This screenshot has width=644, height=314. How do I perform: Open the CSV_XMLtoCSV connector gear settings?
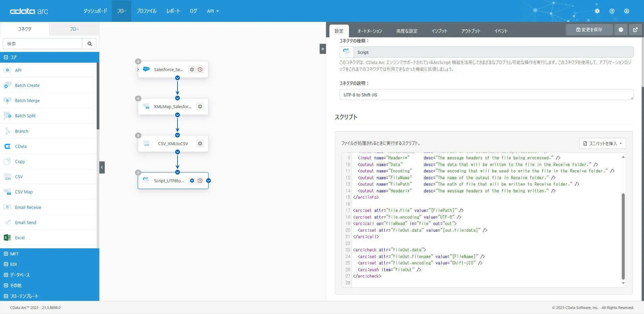(200, 144)
